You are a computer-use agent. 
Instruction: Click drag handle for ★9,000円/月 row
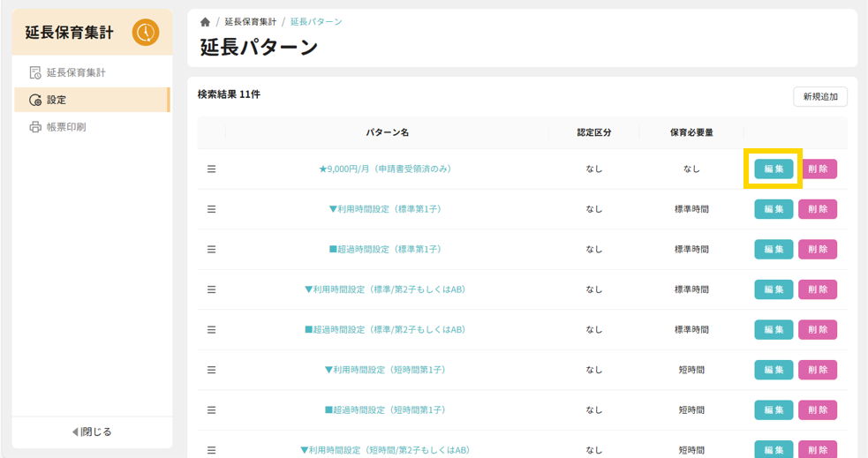(x=211, y=169)
